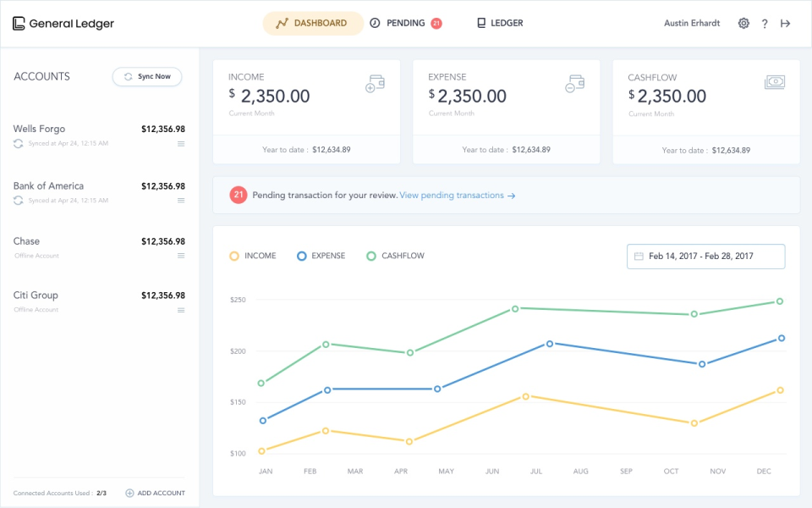Click the logout arrow icon
The width and height of the screenshot is (812, 508).
point(785,24)
